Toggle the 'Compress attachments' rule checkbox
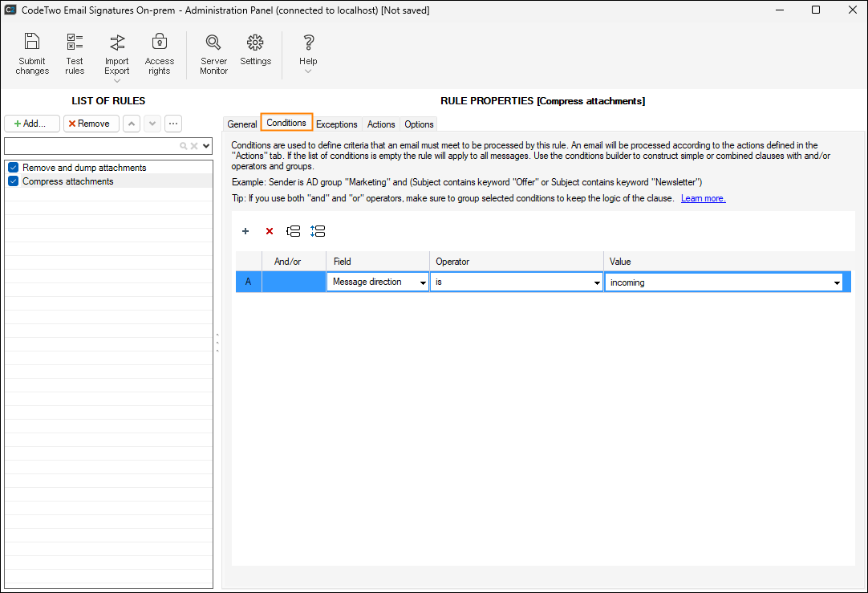Viewport: 868px width, 593px height. click(x=13, y=181)
